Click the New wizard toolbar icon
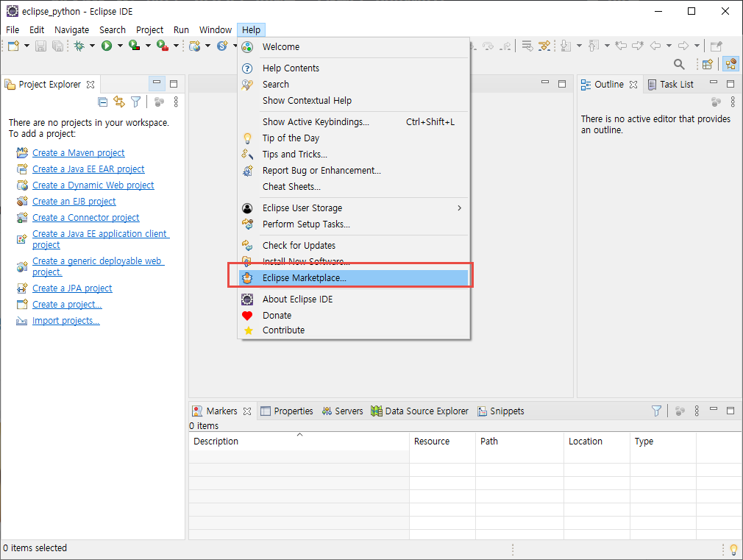The height and width of the screenshot is (560, 743). pos(13,46)
